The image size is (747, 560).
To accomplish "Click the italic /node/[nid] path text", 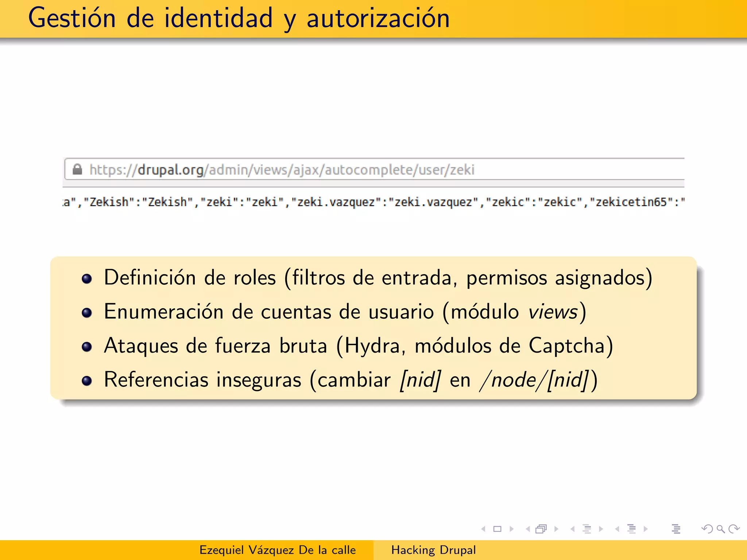I will coord(534,380).
